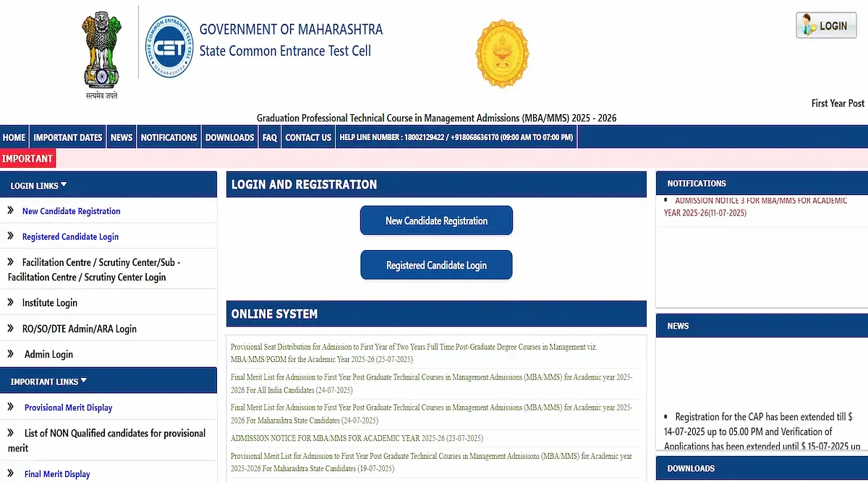Click the CAP registration extended news item

(x=762, y=431)
